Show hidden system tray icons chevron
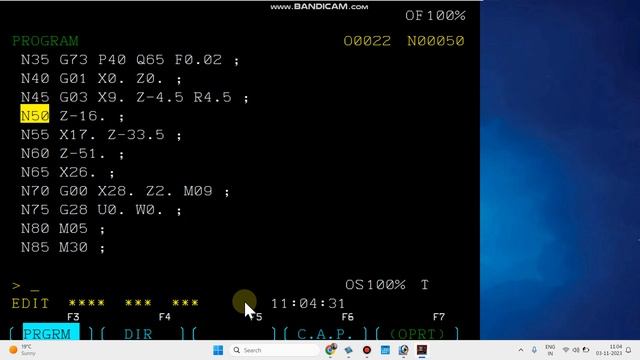The width and height of the screenshot is (640, 360). click(x=521, y=350)
